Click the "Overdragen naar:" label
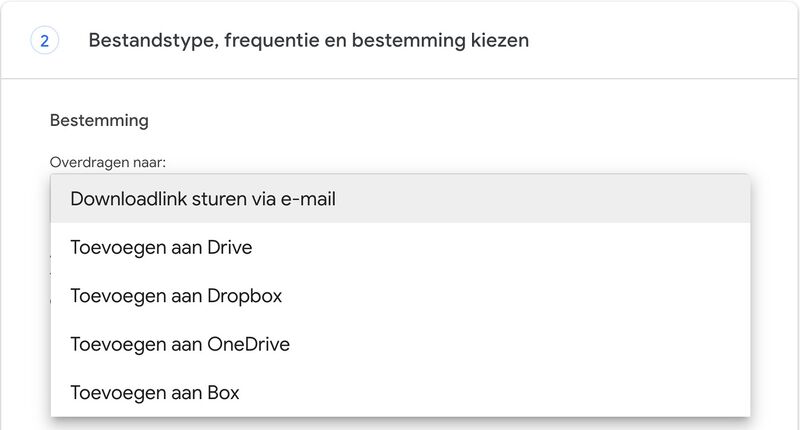This screenshot has width=800, height=430. pyautogui.click(x=107, y=160)
